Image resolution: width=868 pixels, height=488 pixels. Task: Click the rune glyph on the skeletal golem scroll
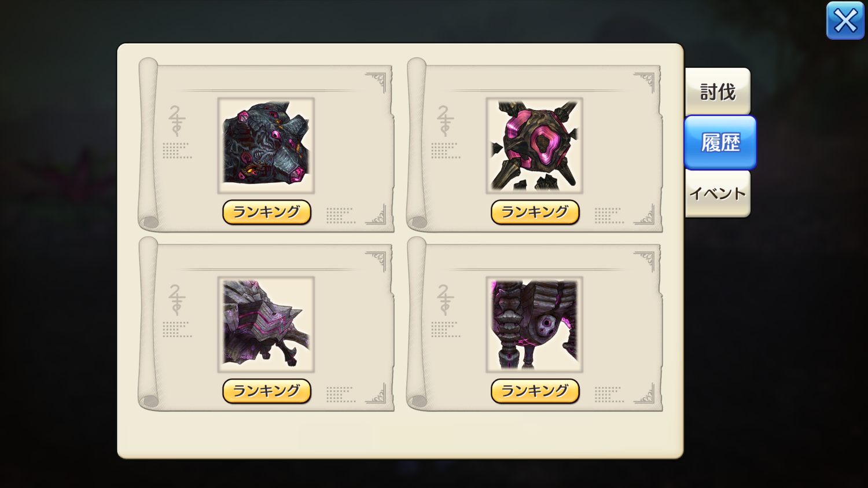(x=445, y=299)
